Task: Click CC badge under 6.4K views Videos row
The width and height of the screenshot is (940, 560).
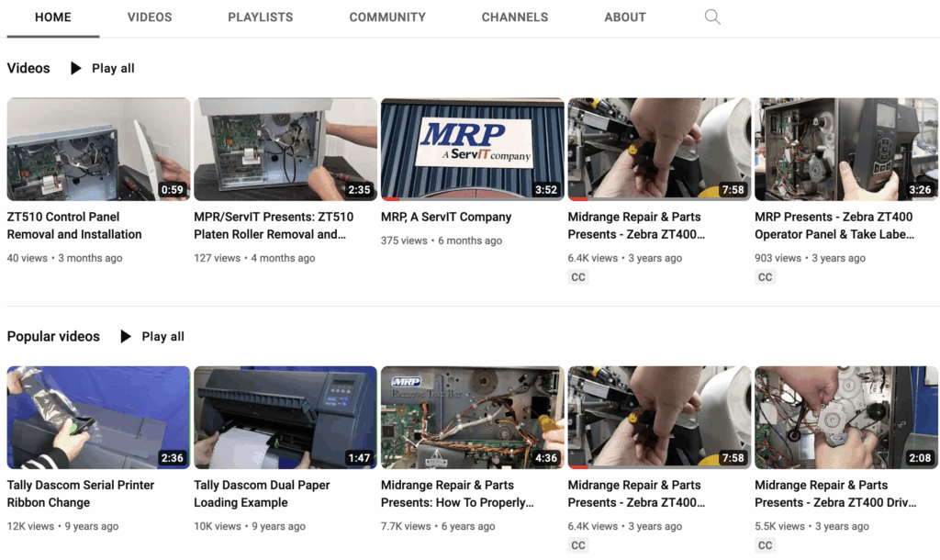Action: point(577,277)
